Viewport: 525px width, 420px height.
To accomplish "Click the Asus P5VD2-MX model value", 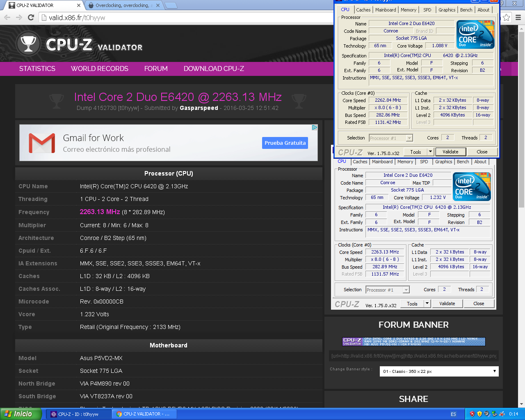I will 101,358.
